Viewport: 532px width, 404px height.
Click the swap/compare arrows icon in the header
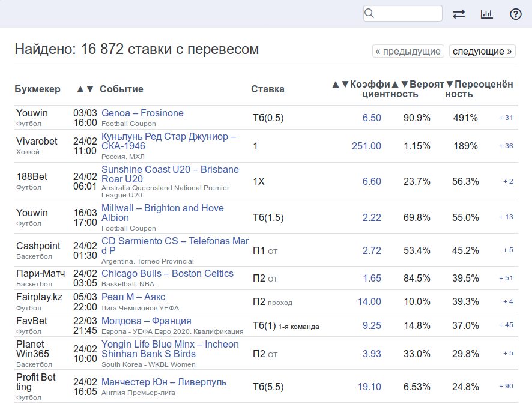459,13
